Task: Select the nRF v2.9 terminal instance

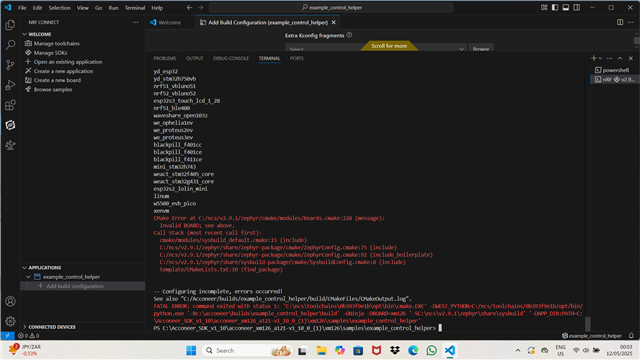Action: 614,80
